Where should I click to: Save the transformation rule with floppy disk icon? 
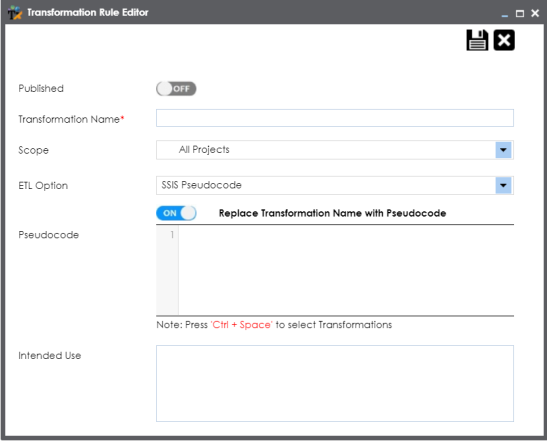477,40
